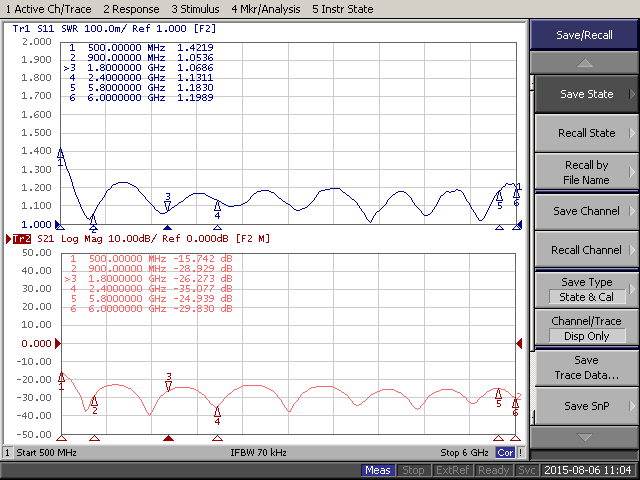
Task: Open the Save SnP submenu
Action: point(587,406)
